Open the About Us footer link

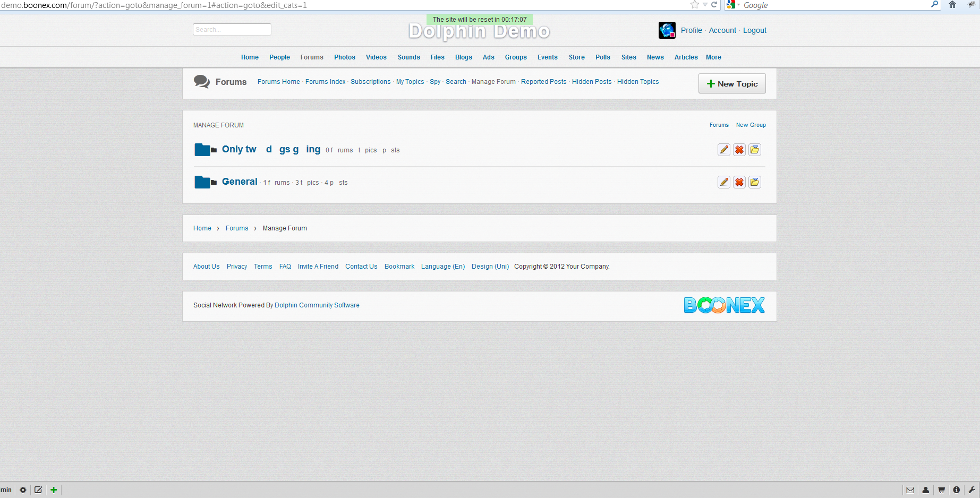[207, 267]
